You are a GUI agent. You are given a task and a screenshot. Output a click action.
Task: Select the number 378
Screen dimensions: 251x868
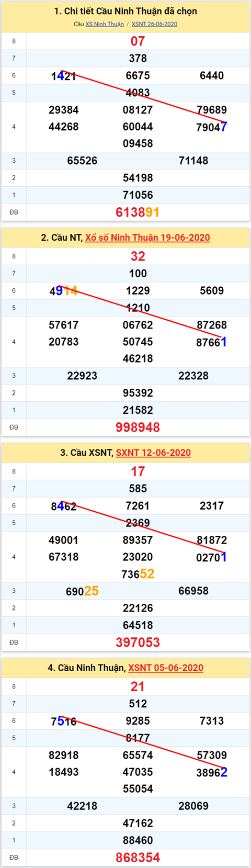tap(138, 59)
